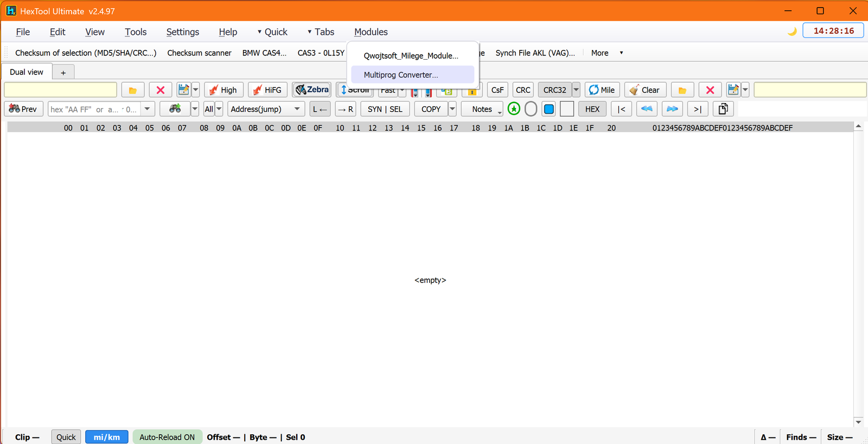Click hex search input field
This screenshot has width=868, height=444.
[x=94, y=109]
